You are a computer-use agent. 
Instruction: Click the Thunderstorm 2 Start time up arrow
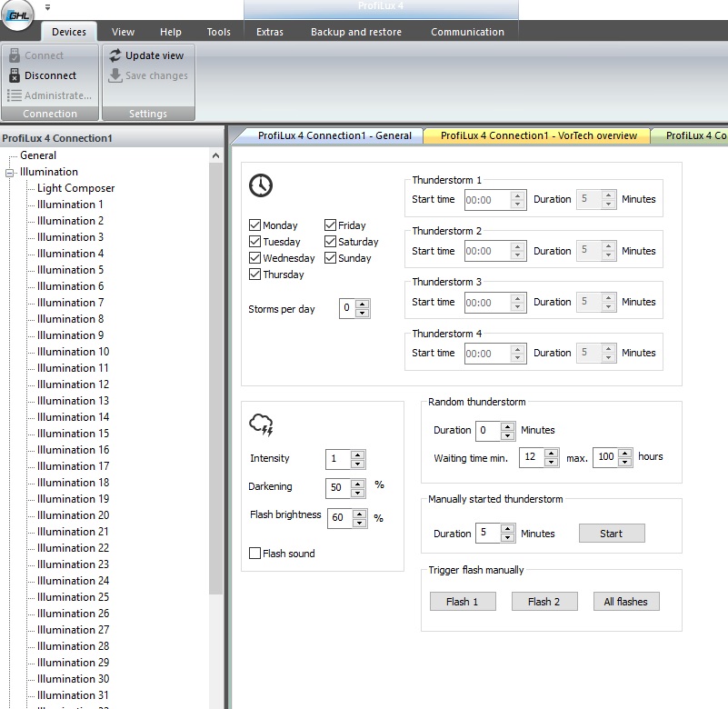[518, 246]
